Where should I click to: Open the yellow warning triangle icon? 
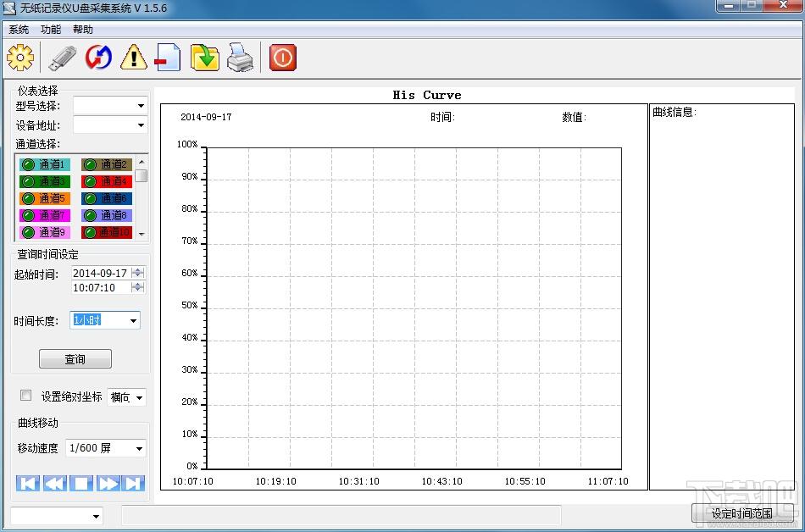coord(134,57)
